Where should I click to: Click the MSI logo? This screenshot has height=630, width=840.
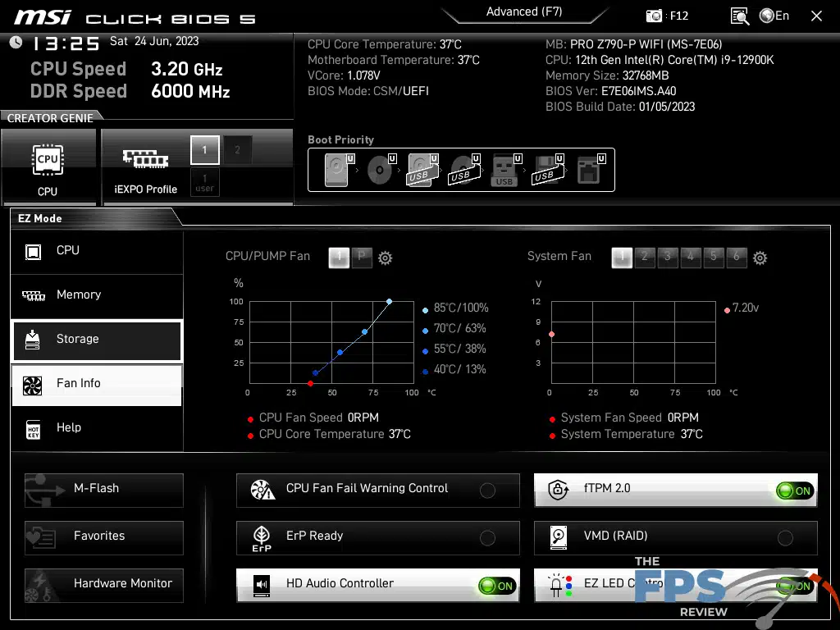(x=43, y=17)
